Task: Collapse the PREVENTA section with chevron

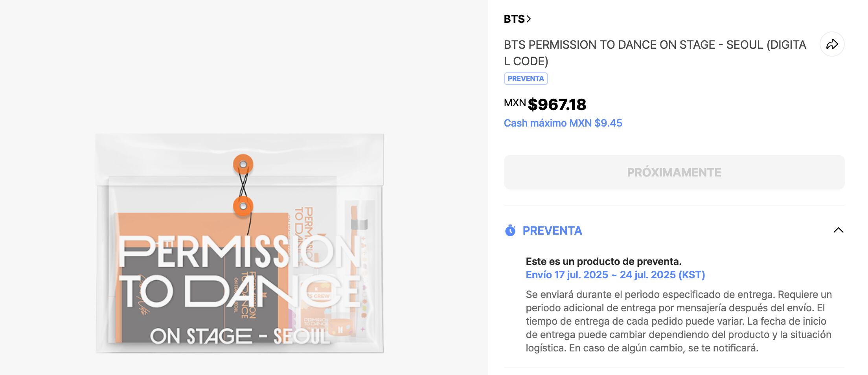Action: [x=838, y=230]
